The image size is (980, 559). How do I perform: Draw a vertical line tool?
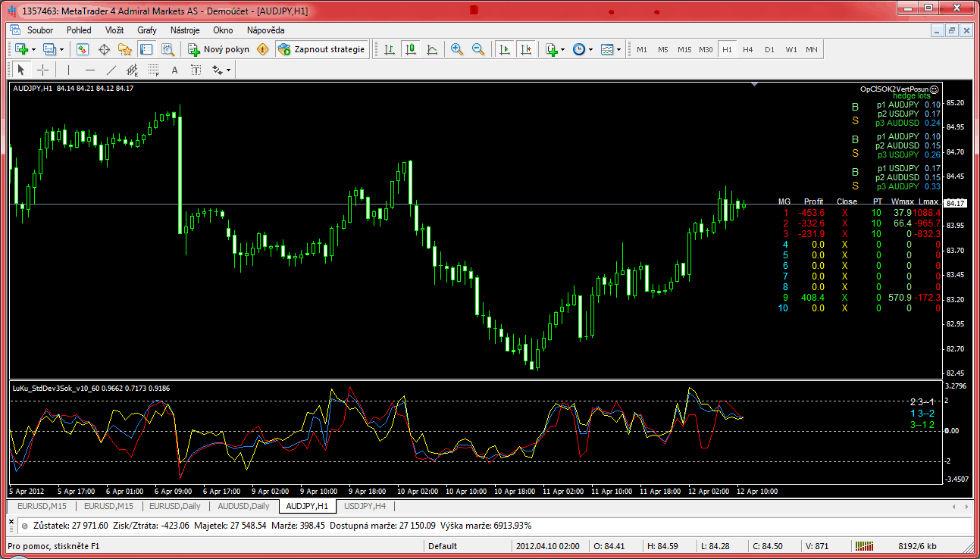(x=68, y=70)
